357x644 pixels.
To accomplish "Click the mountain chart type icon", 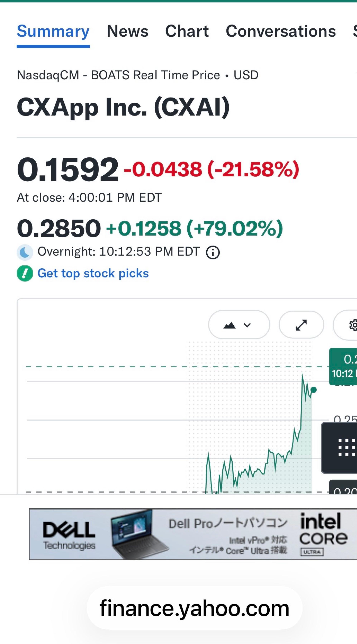I will click(x=229, y=325).
